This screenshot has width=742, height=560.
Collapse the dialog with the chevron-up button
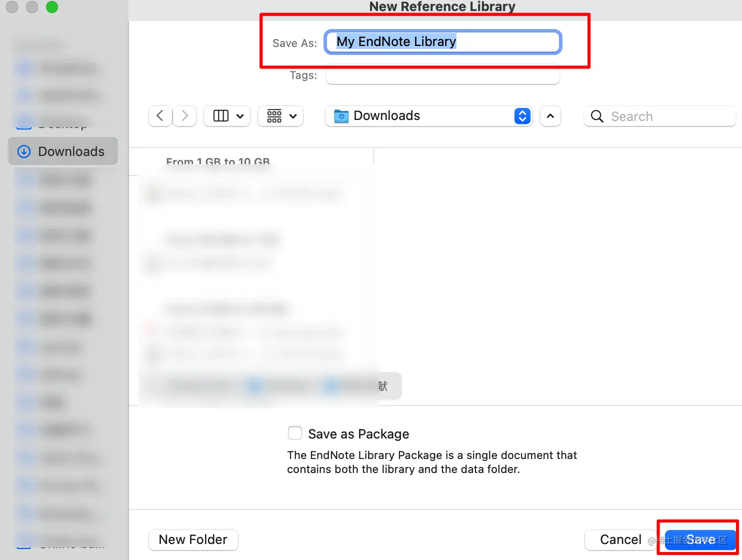tap(550, 116)
